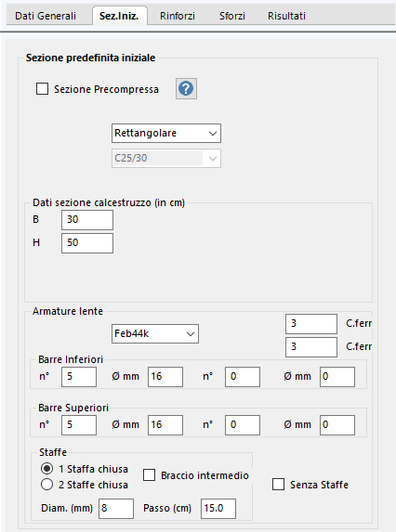Focus Barre Superiori first Ø mm field
The image size is (396, 532).
165,425
